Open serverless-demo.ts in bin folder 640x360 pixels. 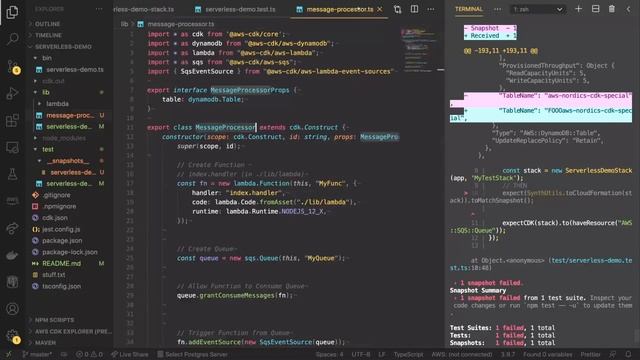tap(74, 69)
